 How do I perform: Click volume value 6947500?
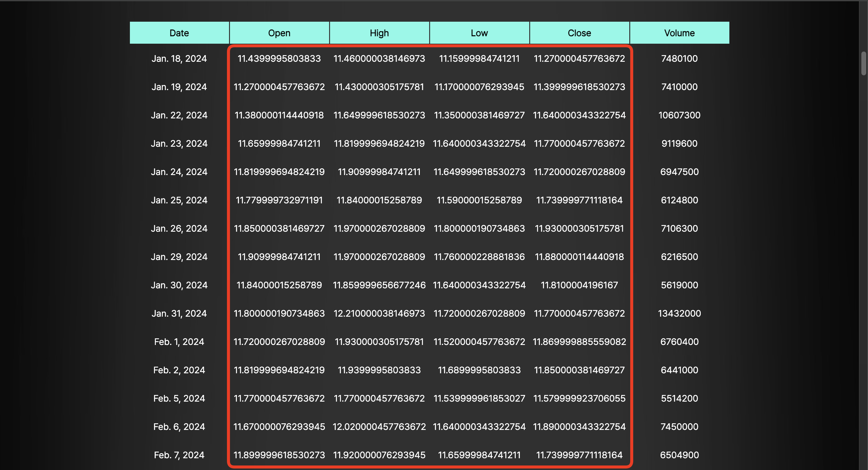(x=680, y=172)
